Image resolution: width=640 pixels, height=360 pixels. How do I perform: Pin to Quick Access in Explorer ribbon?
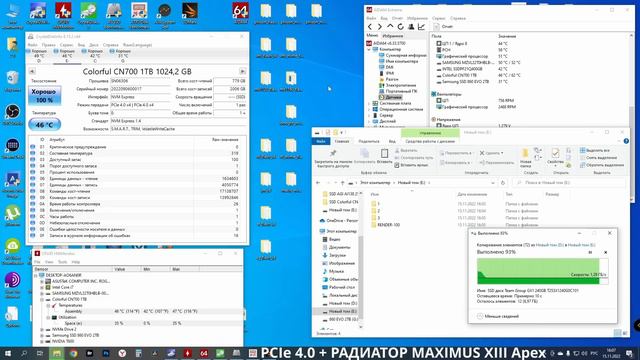click(333, 158)
